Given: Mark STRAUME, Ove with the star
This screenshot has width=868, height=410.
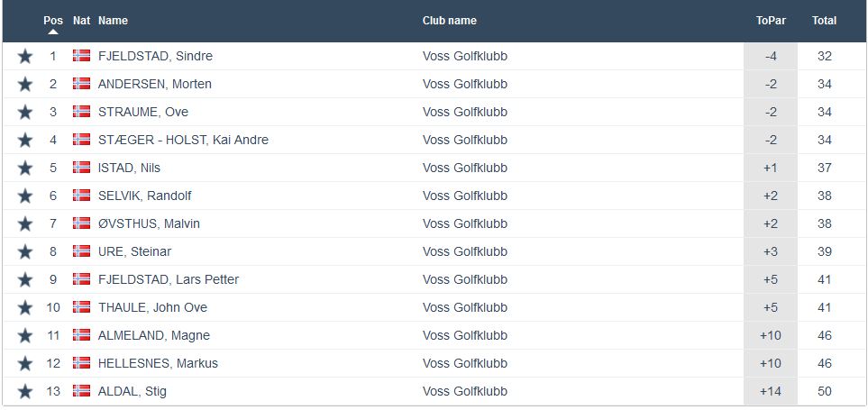Looking at the screenshot, I should [x=25, y=113].
